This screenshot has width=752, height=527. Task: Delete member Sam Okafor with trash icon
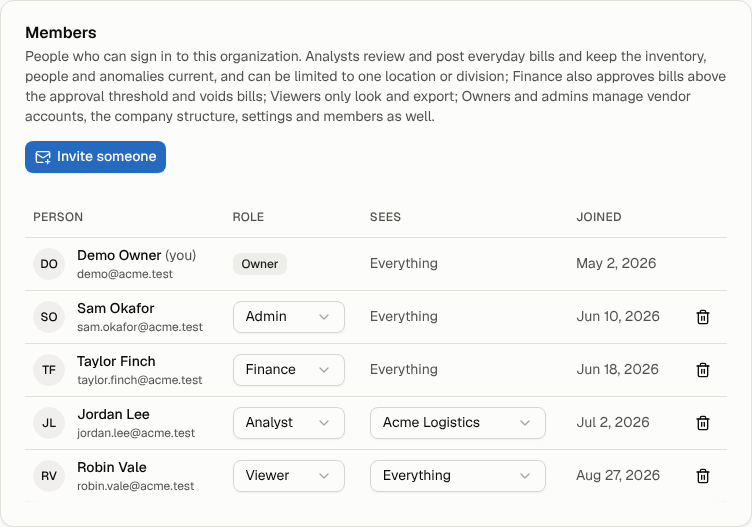coord(703,317)
